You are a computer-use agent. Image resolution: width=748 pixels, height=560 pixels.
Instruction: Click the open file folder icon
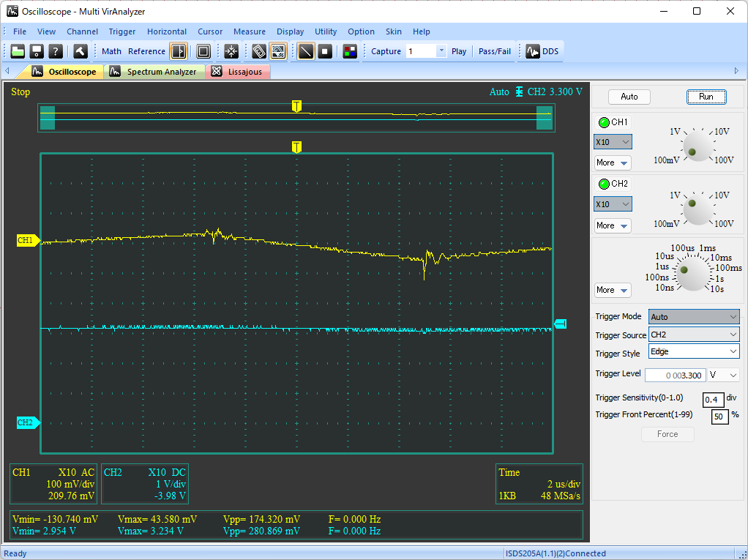pyautogui.click(x=18, y=51)
